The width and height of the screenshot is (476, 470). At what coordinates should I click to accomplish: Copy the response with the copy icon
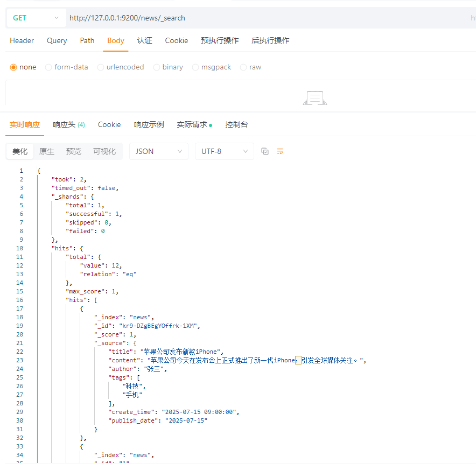pyautogui.click(x=265, y=151)
